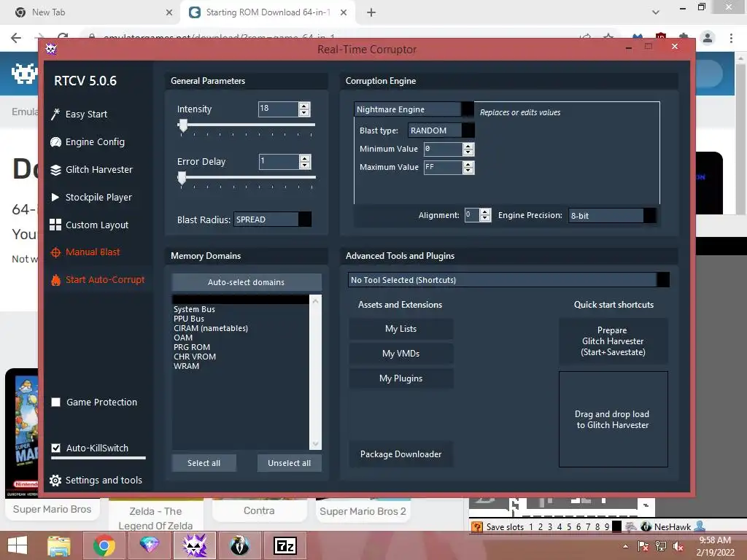
Task: Open Settings and tools
Action: (96, 480)
